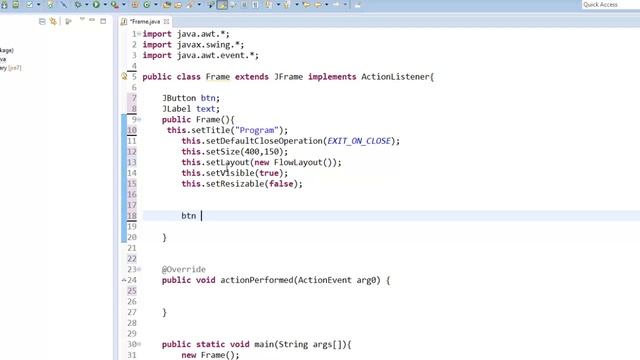Click actionPerformed method name
640x360 pixels.
pos(257,280)
